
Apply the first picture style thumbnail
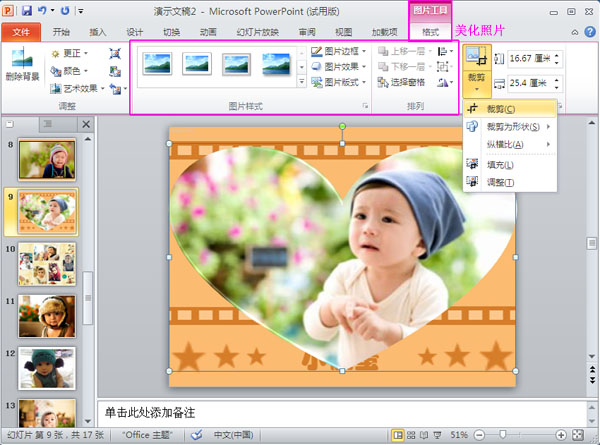[157, 64]
